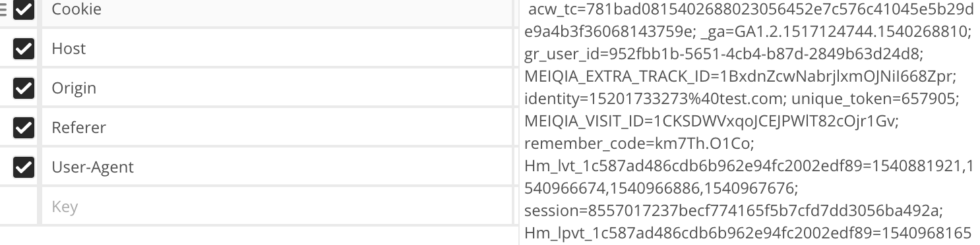Uncheck the Cookie header checkbox

point(24,9)
